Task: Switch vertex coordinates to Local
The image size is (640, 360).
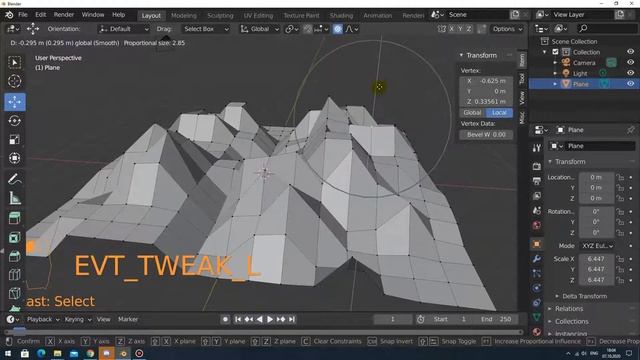Action: tap(499, 113)
